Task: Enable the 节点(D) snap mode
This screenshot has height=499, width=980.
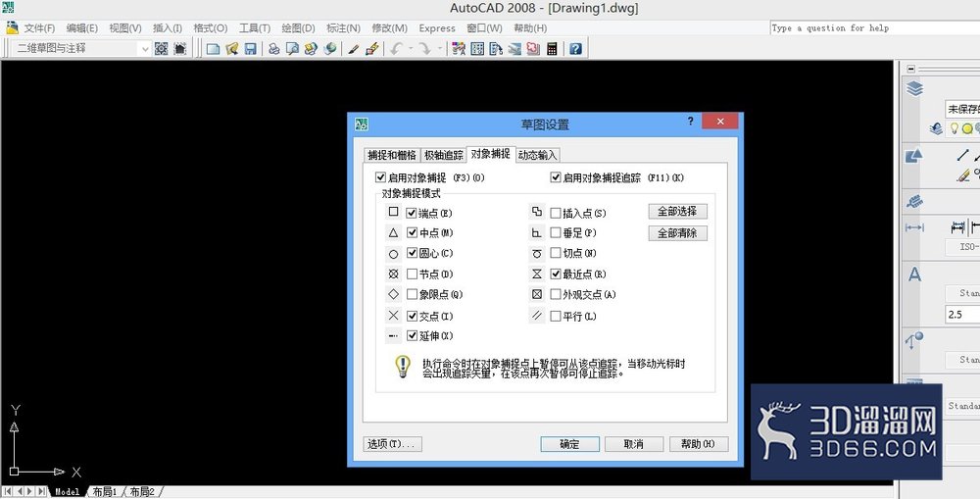Action: click(x=412, y=274)
